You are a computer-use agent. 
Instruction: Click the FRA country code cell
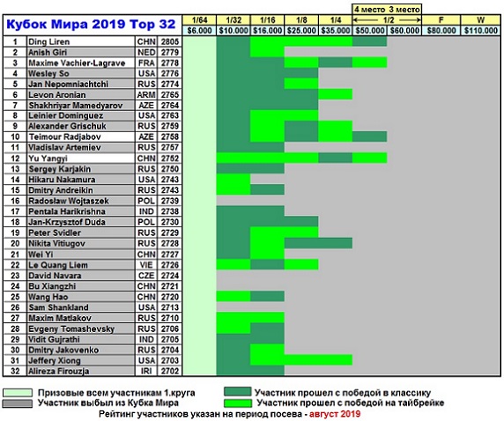[146, 63]
